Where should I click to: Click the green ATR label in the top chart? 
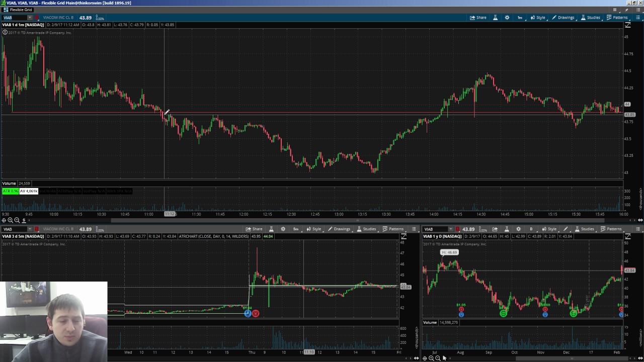coord(10,191)
